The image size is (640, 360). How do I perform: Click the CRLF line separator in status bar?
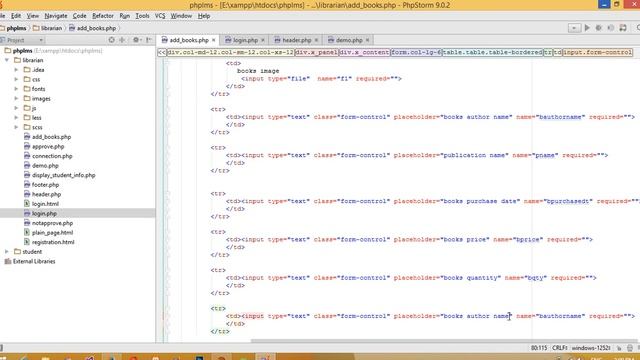pyautogui.click(x=559, y=348)
